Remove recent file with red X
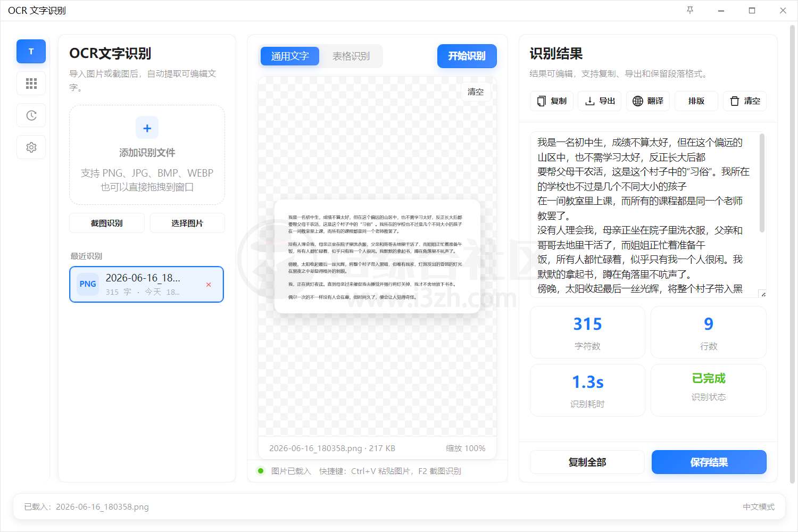 pyautogui.click(x=209, y=285)
